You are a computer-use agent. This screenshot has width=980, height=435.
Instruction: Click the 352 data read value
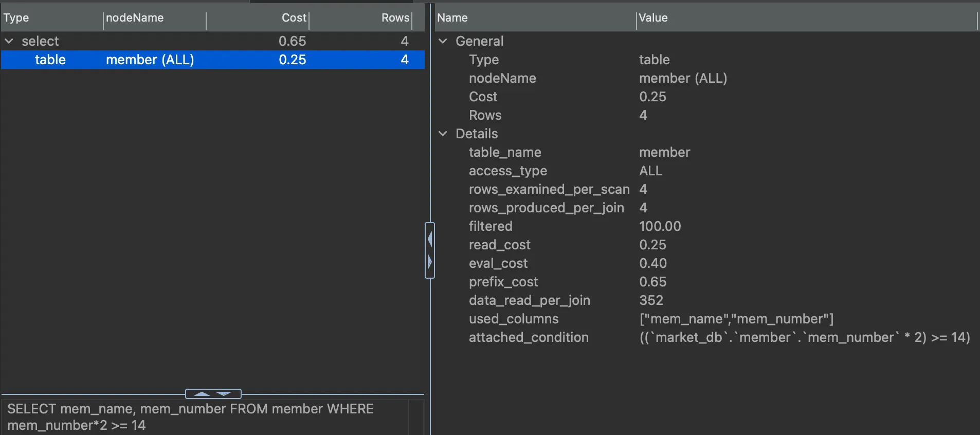click(651, 300)
